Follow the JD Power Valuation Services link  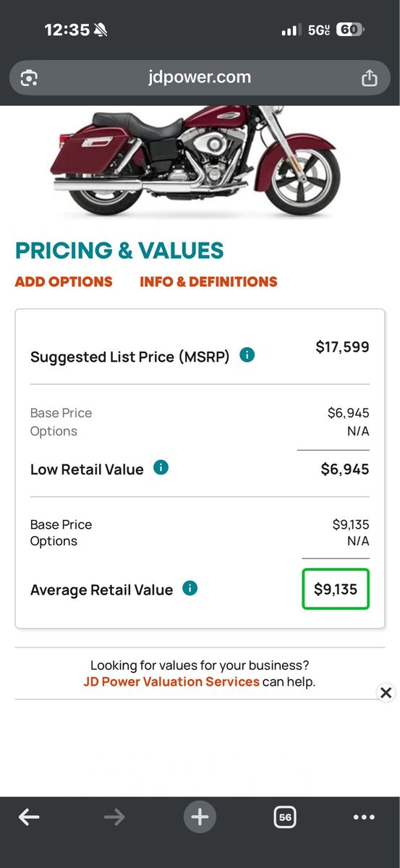point(171,681)
